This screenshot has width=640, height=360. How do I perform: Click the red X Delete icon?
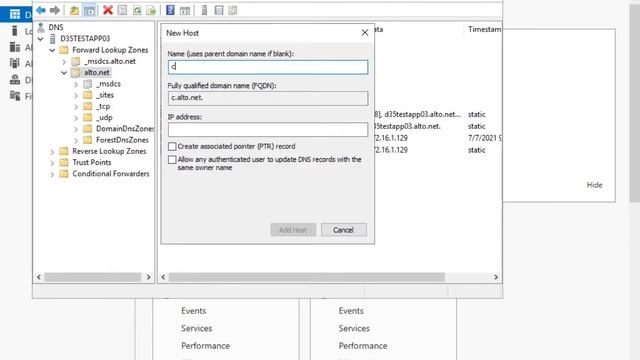click(108, 10)
